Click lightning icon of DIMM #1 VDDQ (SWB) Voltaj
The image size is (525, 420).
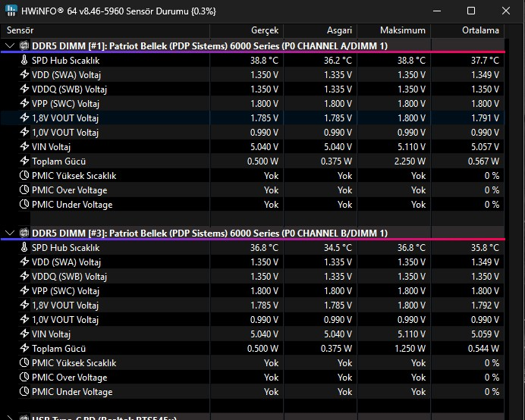click(24, 89)
